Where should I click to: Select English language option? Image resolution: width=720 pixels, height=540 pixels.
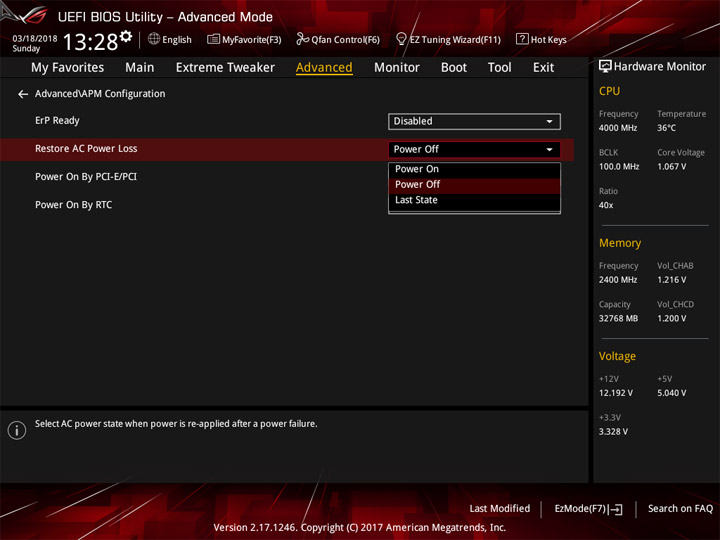coord(177,39)
